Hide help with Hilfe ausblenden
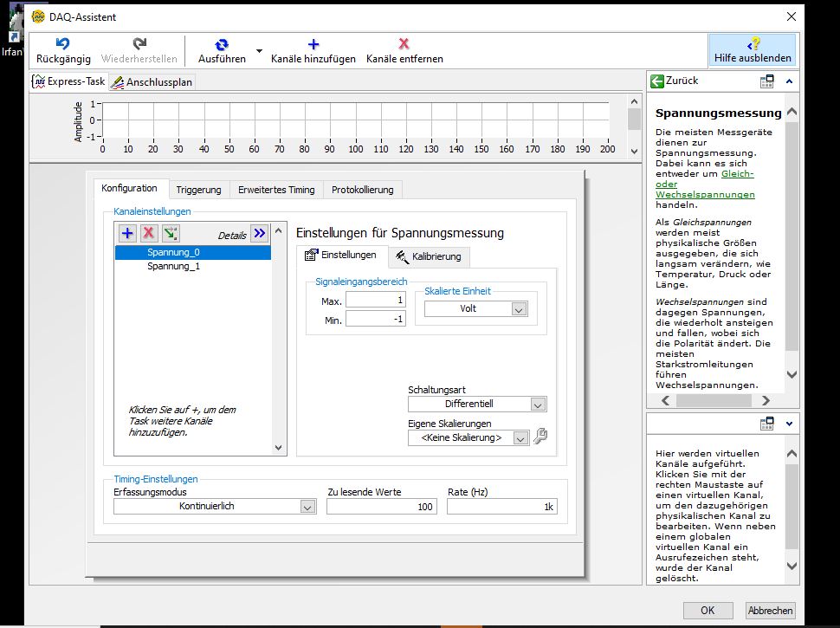This screenshot has height=628, width=840. pyautogui.click(x=753, y=50)
